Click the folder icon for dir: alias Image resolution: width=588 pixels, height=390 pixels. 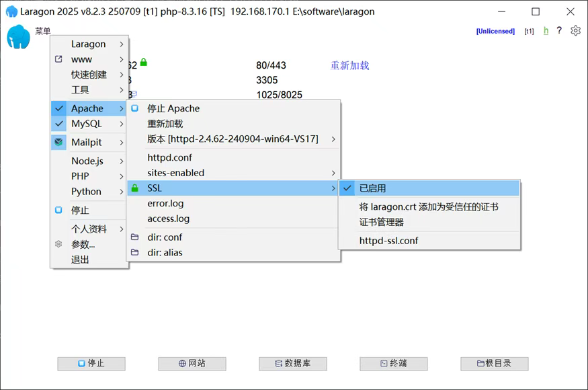pos(134,253)
